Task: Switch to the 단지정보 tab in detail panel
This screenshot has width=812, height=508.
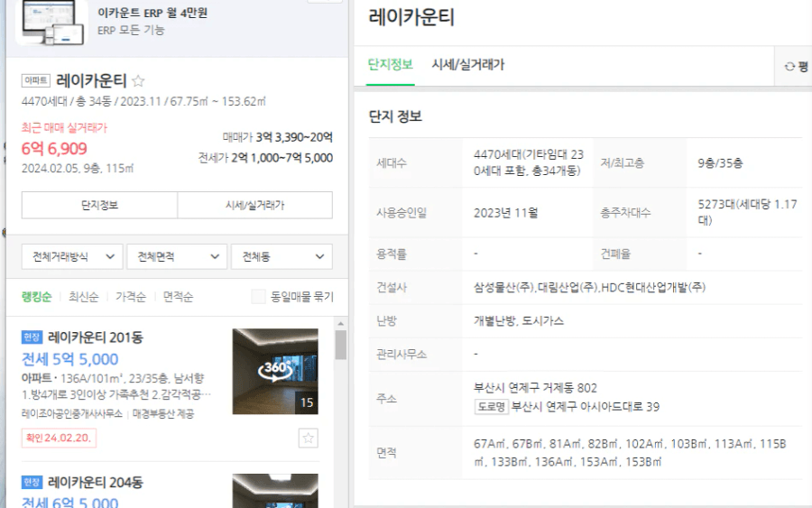Action: point(390,65)
